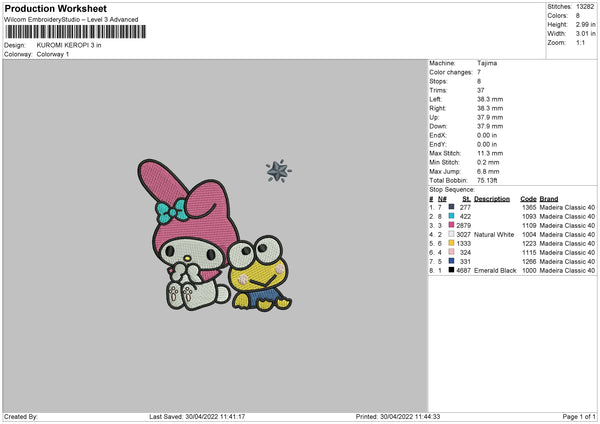This screenshot has width=600, height=424.
Task: Click the Natural White description text
Action: pos(494,234)
